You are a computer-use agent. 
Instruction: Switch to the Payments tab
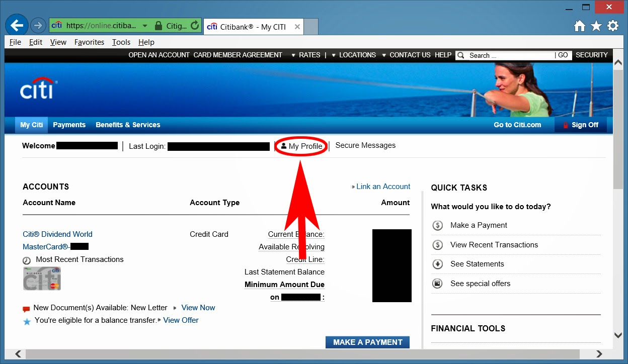click(69, 125)
